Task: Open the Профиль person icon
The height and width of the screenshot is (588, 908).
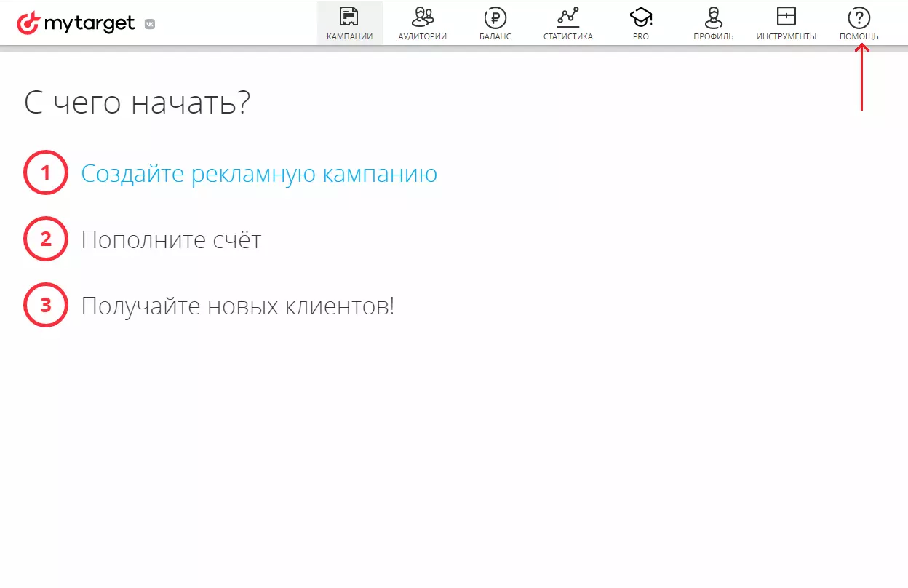Action: [714, 17]
